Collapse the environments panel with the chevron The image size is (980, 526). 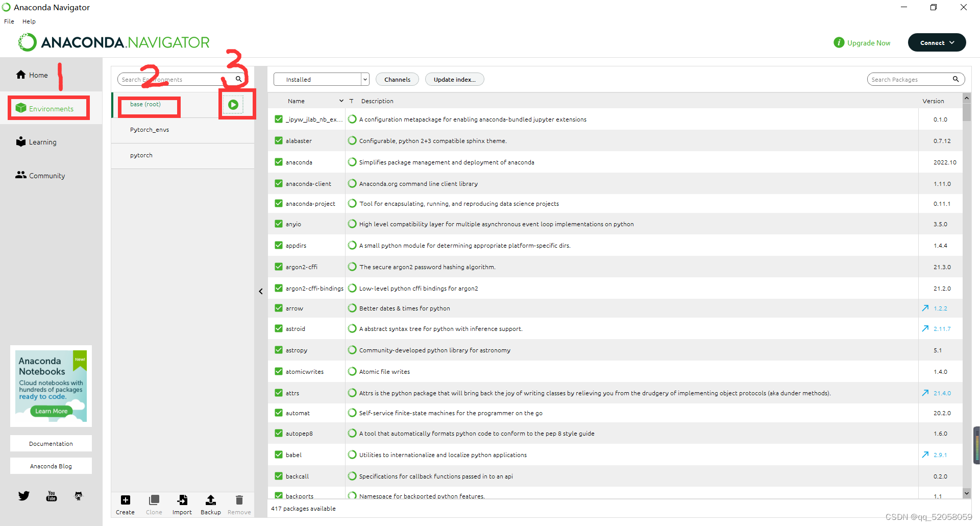click(261, 291)
